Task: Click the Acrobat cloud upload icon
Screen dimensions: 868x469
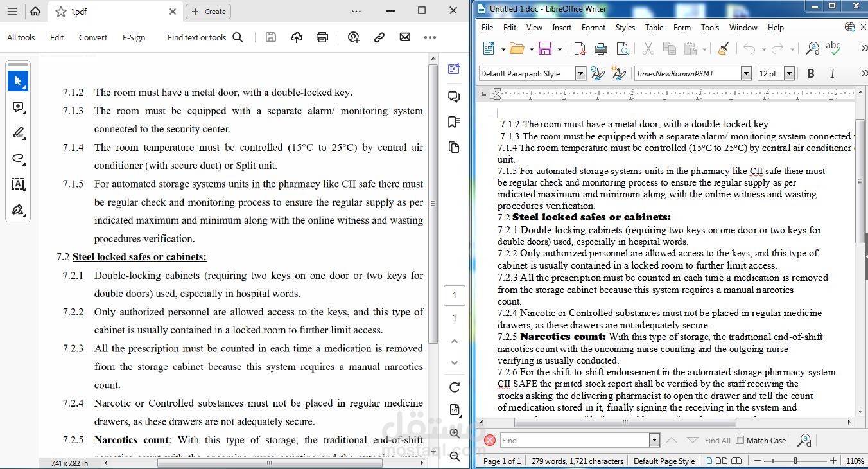Action: pyautogui.click(x=297, y=38)
